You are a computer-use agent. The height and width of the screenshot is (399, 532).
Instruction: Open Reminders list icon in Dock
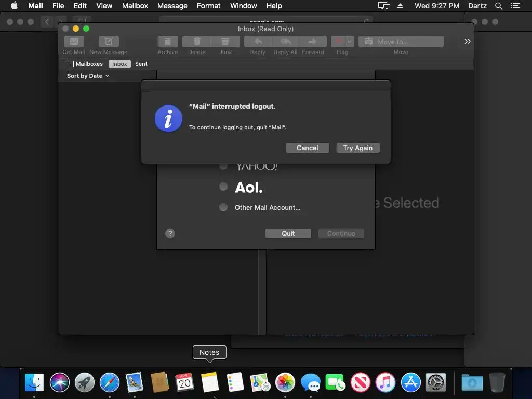pos(235,382)
